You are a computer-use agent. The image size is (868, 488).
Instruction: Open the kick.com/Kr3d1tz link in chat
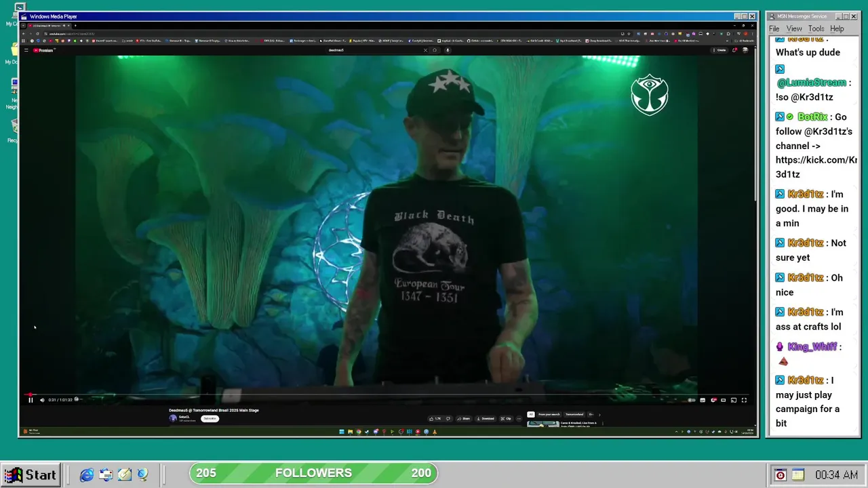click(816, 167)
